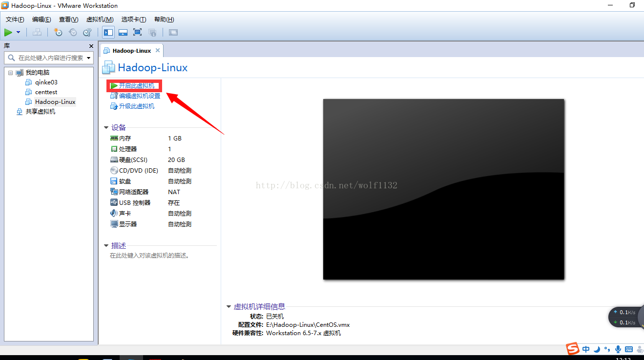Screen dimensions: 644x360
Task: Toggle the library sidebar view icon
Action: [108, 32]
